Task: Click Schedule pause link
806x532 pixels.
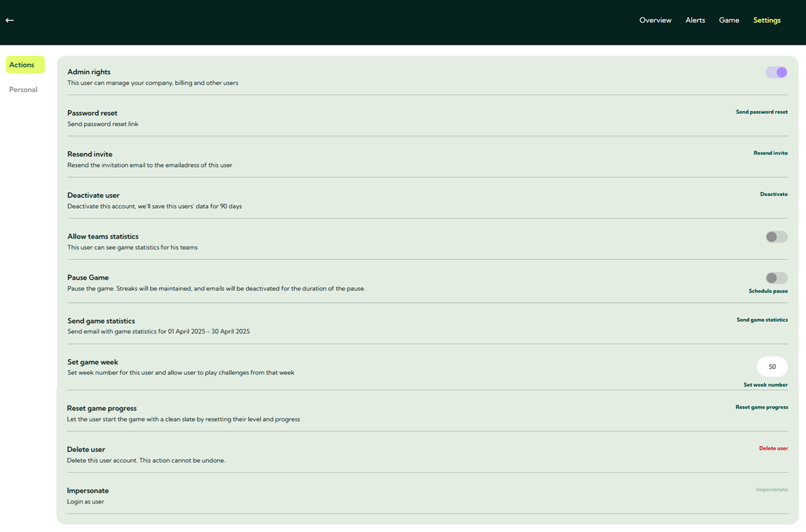Action: click(768, 291)
